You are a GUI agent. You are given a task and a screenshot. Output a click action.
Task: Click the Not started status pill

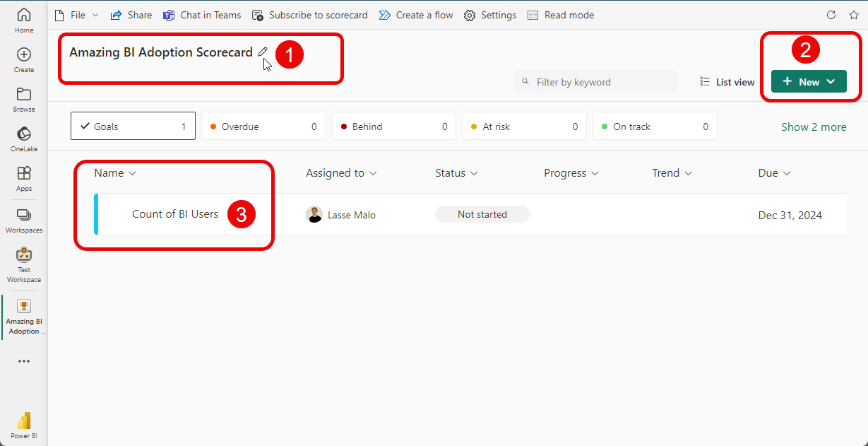482,214
